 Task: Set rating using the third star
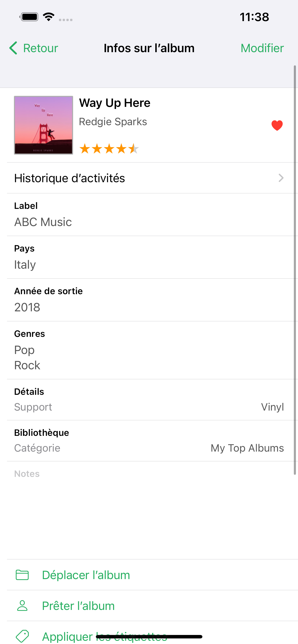point(109,149)
